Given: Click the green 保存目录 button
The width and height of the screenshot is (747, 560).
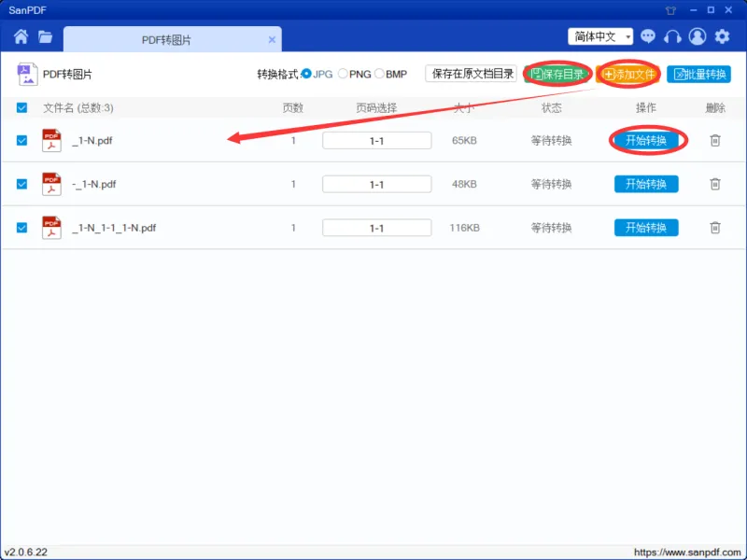Looking at the screenshot, I should [x=557, y=75].
